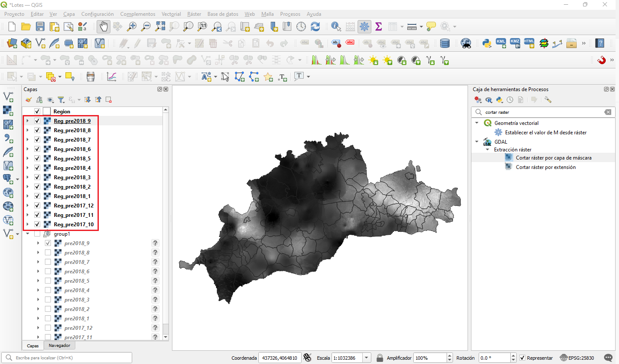The height and width of the screenshot is (364, 619).
Task: Expand the Reg_pre2018_5 layer tree
Action: coord(28,159)
